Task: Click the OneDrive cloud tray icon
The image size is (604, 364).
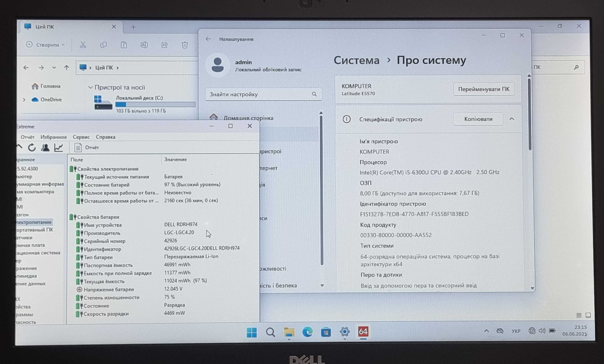Action: point(500,331)
